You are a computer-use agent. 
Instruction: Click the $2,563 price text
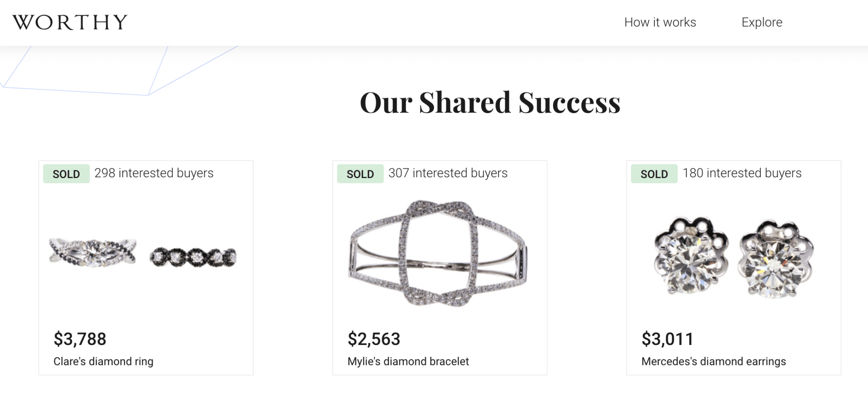[x=374, y=339]
